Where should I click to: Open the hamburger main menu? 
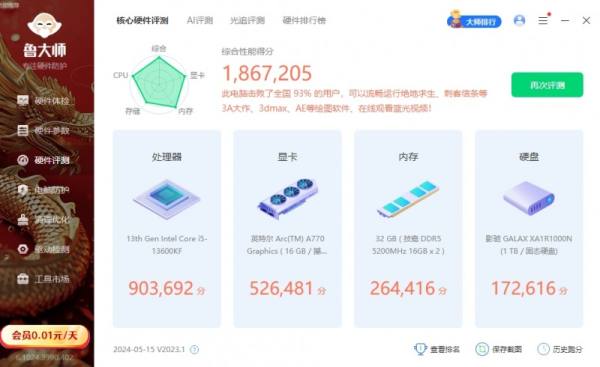[x=543, y=20]
